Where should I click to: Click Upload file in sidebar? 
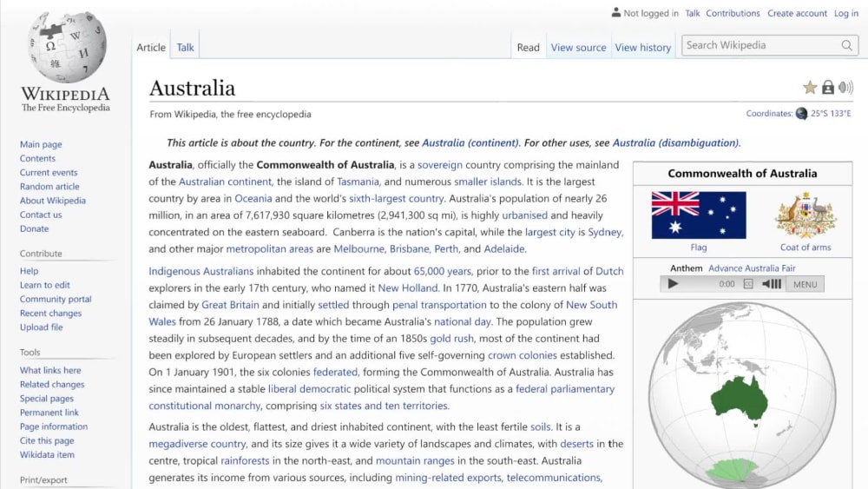(42, 327)
